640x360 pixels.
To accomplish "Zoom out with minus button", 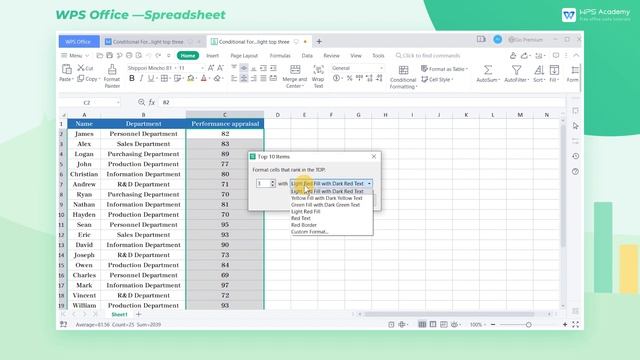I will point(493,324).
